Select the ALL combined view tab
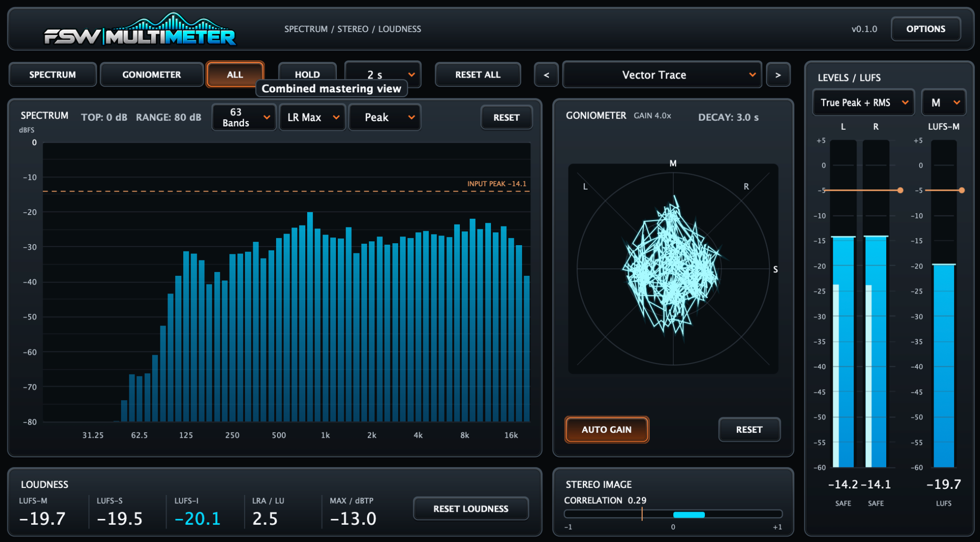This screenshot has width=980, height=542. pyautogui.click(x=235, y=75)
